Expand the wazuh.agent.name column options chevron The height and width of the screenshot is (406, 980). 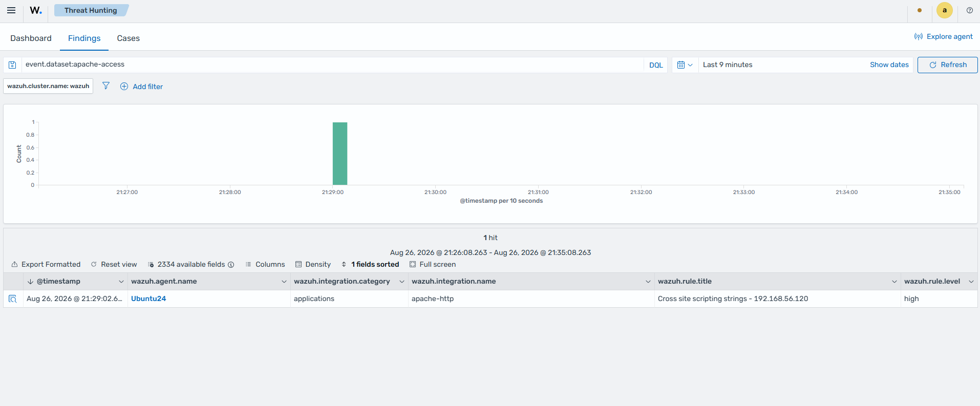click(x=284, y=282)
